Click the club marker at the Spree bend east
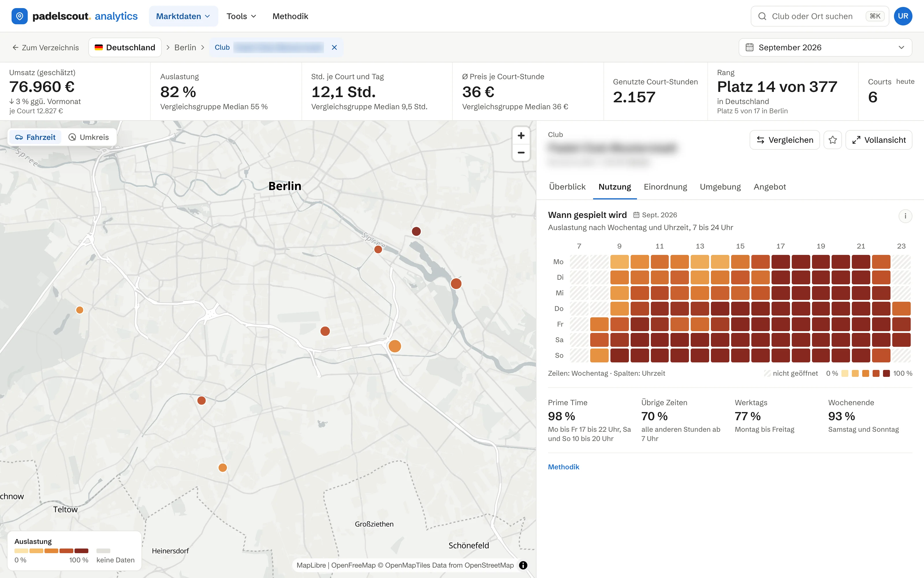Image resolution: width=924 pixels, height=578 pixels. click(456, 284)
